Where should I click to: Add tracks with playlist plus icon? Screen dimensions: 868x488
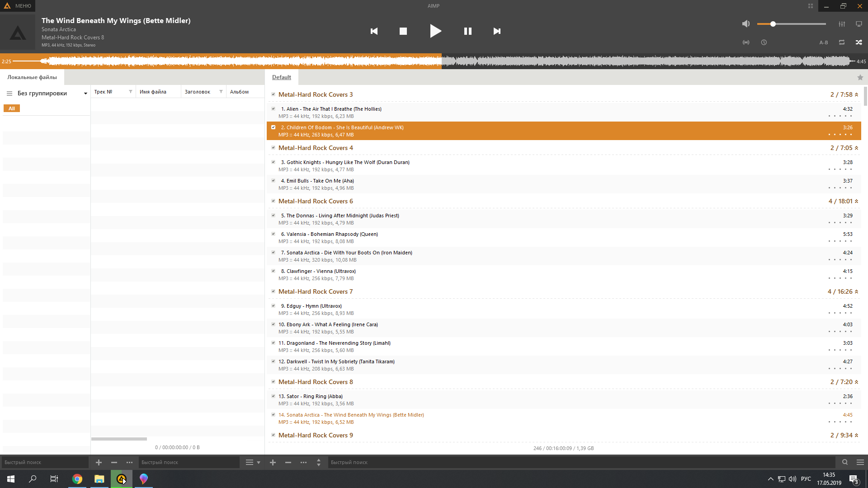click(x=273, y=462)
